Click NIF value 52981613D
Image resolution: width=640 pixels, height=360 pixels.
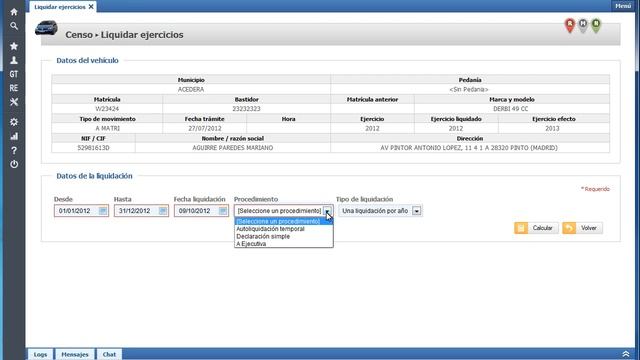click(93, 148)
